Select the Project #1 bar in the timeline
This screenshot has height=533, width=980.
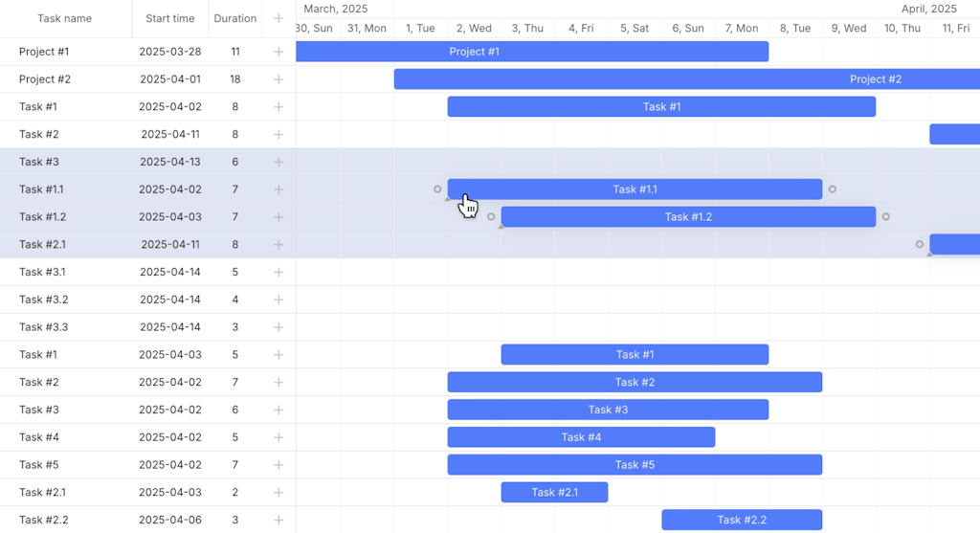tap(532, 52)
